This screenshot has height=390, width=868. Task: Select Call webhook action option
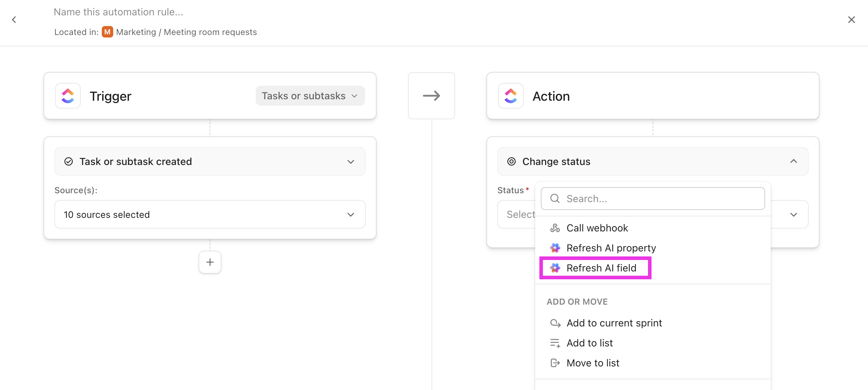(x=597, y=228)
